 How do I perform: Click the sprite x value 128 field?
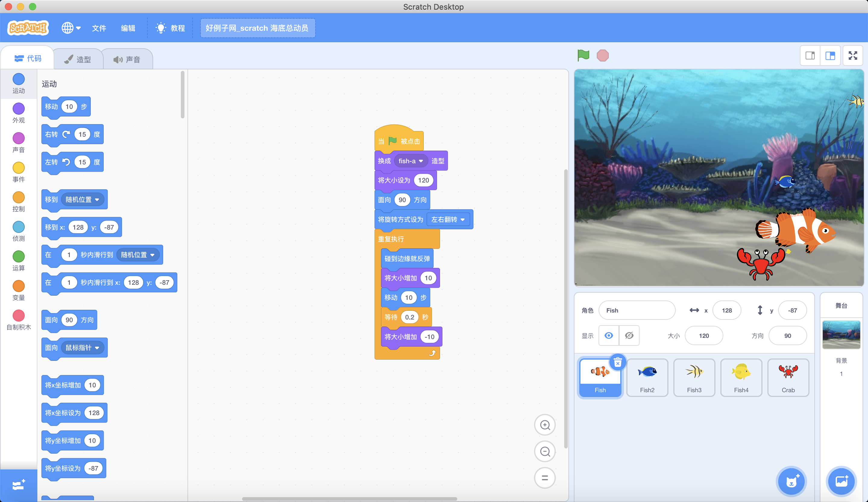pyautogui.click(x=727, y=310)
